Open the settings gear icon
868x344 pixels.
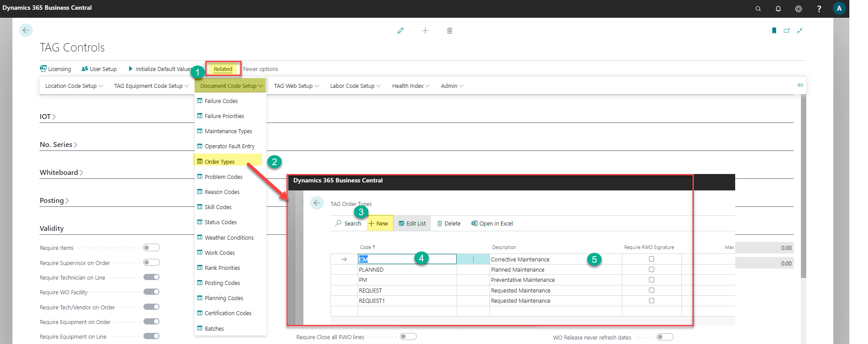point(799,9)
